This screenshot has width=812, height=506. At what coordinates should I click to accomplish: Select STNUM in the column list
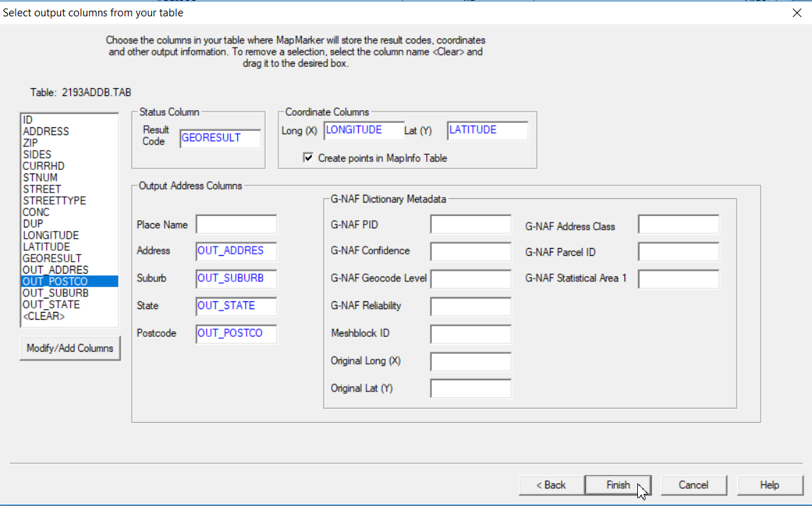pyautogui.click(x=70, y=178)
